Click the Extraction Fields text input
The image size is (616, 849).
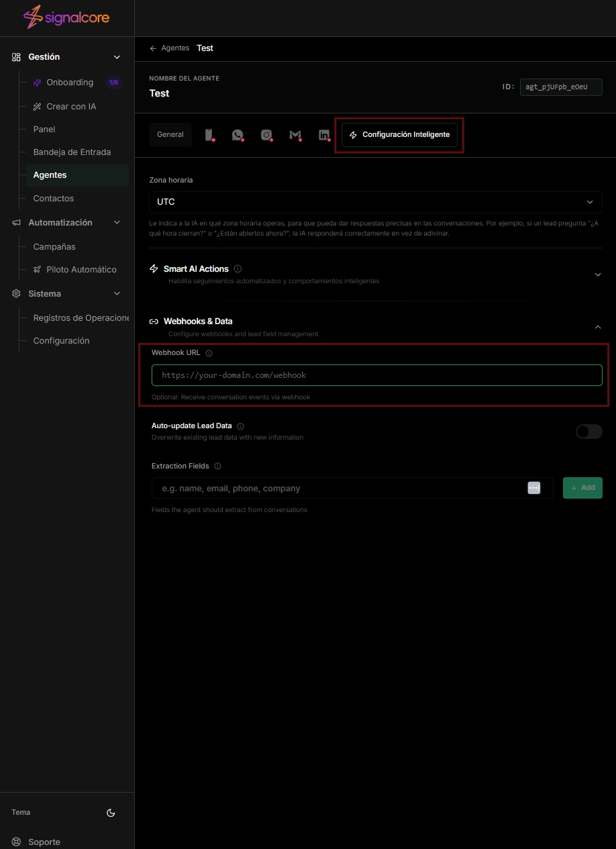[x=352, y=488]
